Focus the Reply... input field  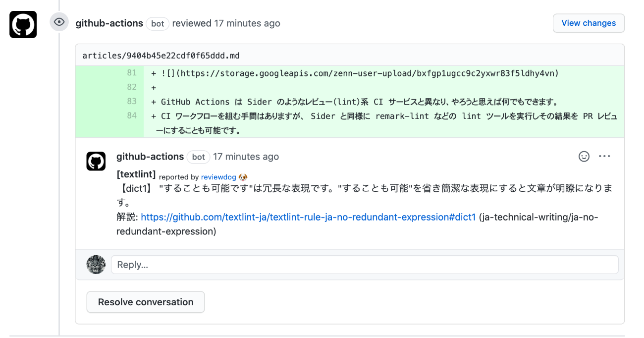coord(365,265)
